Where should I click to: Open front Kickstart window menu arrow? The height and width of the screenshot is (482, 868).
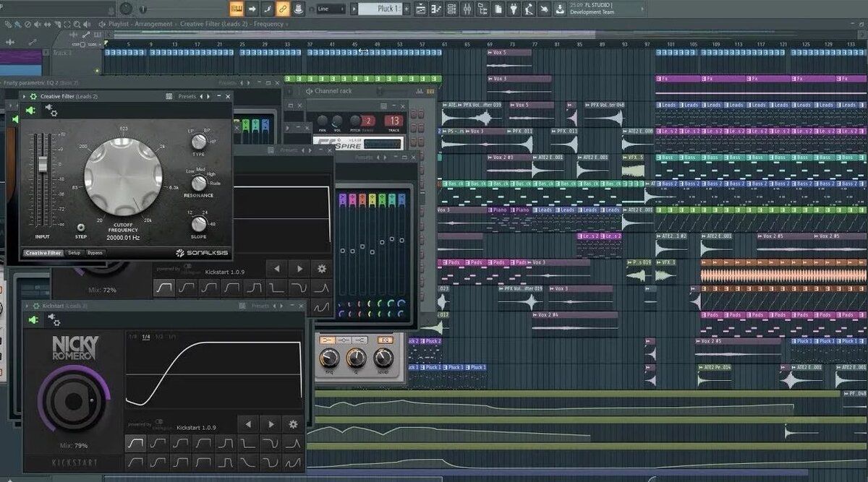tap(26, 306)
